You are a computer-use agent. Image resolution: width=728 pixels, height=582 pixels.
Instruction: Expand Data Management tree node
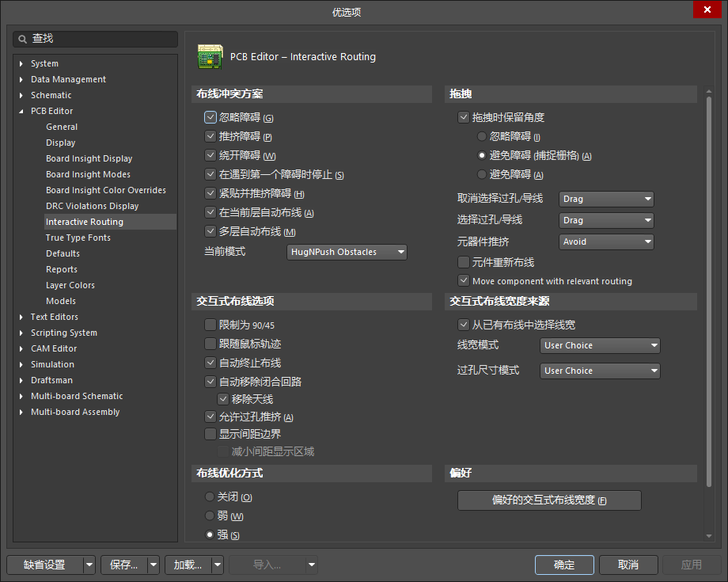pyautogui.click(x=21, y=79)
